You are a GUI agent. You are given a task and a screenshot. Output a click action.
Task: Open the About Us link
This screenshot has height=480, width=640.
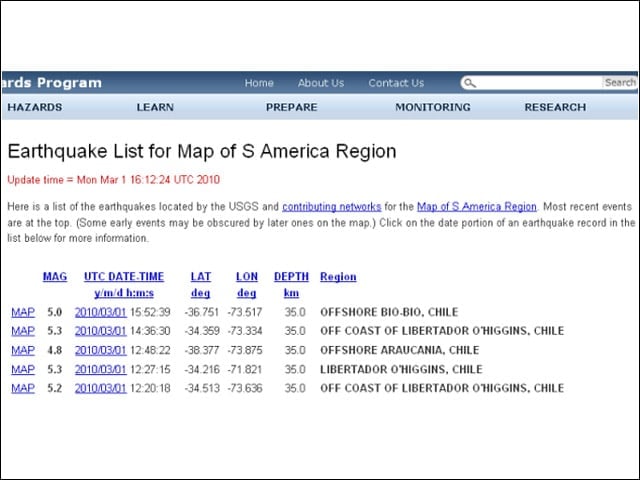(321, 83)
